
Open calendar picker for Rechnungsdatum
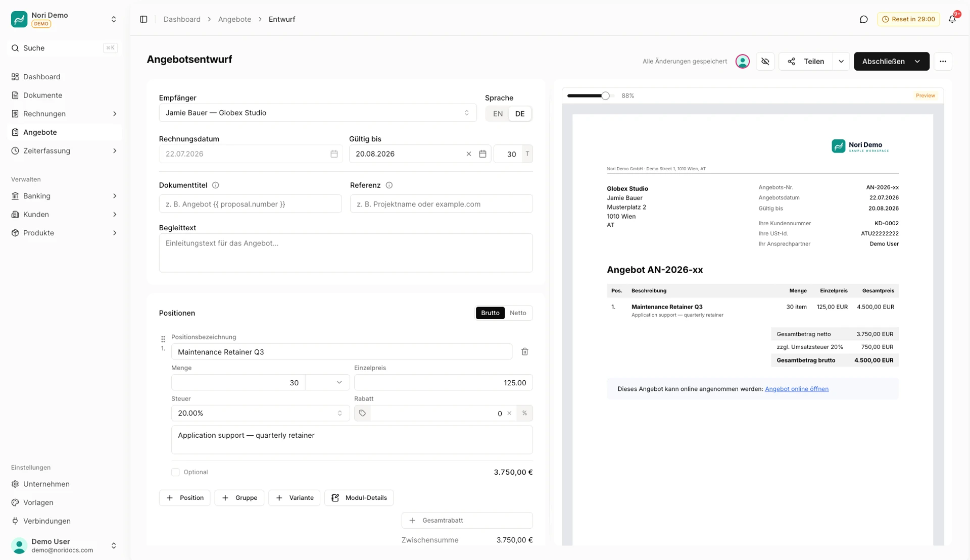coord(334,154)
